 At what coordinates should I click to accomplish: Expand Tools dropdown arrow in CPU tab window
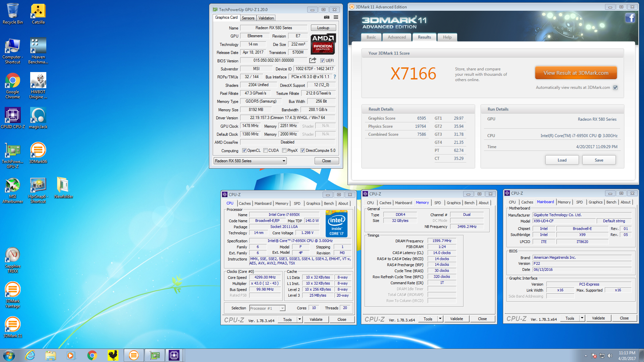click(x=300, y=319)
